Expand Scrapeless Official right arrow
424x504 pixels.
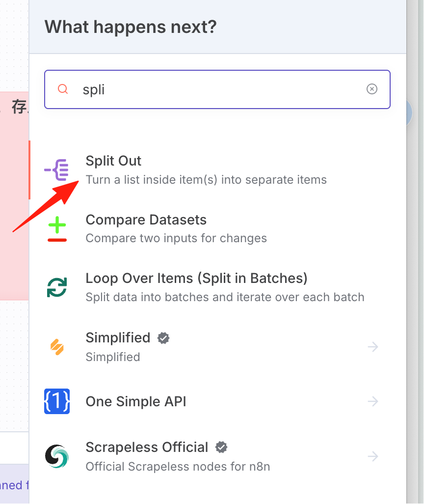click(373, 456)
